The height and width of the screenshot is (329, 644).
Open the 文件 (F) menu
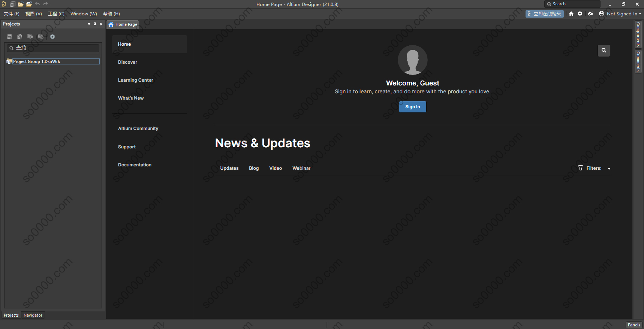coord(11,13)
